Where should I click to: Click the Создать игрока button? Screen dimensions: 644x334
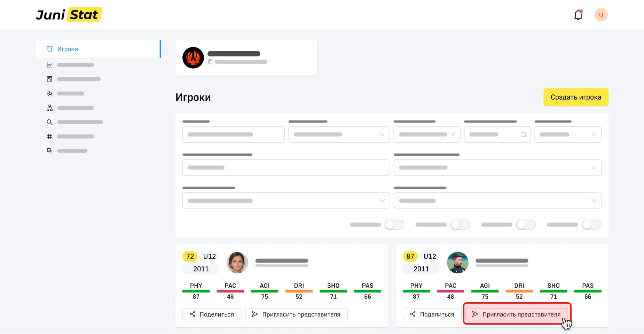coord(576,97)
